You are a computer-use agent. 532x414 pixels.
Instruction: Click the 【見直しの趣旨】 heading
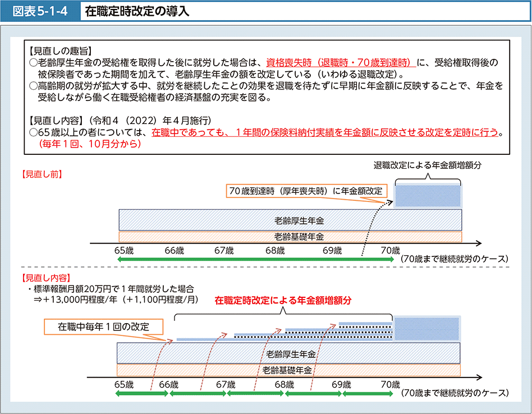click(59, 50)
